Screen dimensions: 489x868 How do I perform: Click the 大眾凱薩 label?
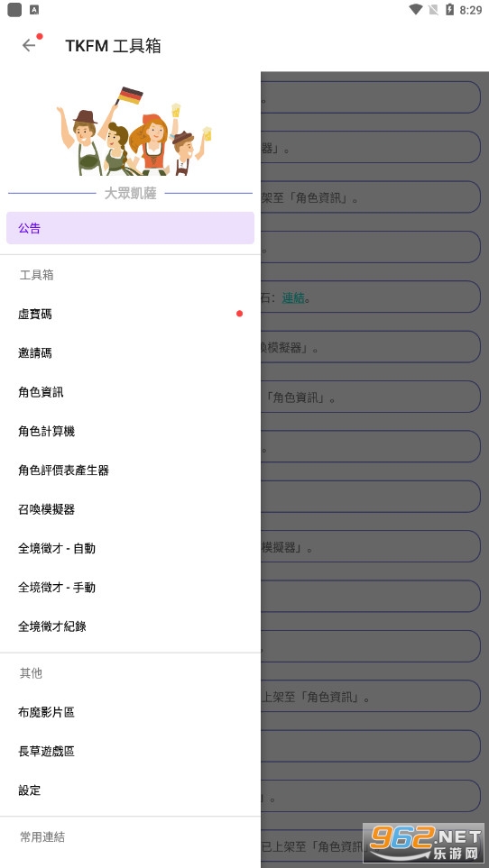click(130, 193)
